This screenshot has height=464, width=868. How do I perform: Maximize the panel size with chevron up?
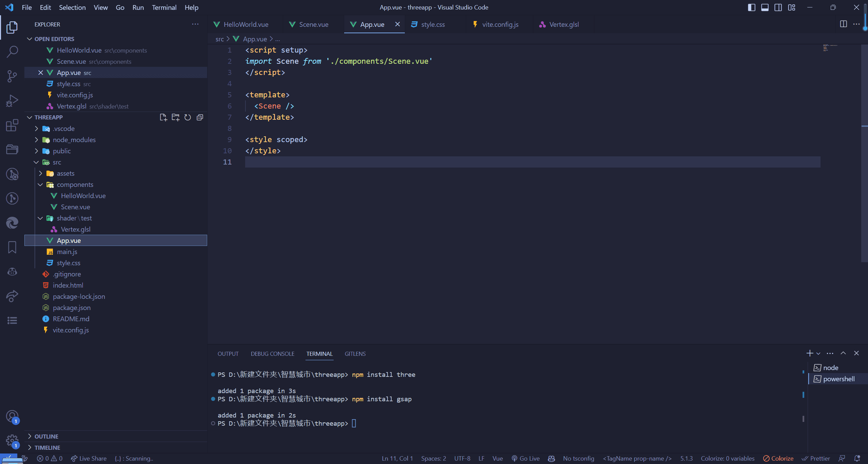[843, 353]
